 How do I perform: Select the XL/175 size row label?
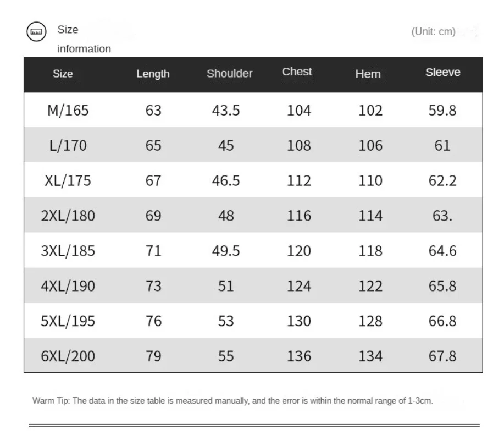pyautogui.click(x=68, y=181)
